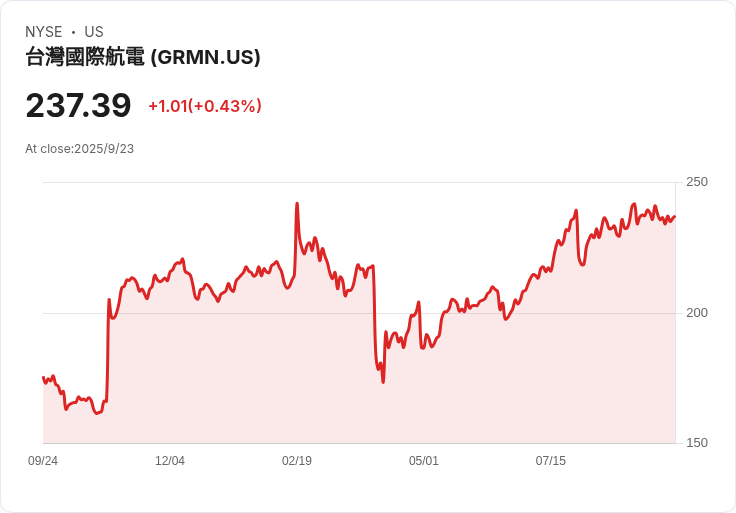Click the US market label
736x513 pixels.
[94, 32]
